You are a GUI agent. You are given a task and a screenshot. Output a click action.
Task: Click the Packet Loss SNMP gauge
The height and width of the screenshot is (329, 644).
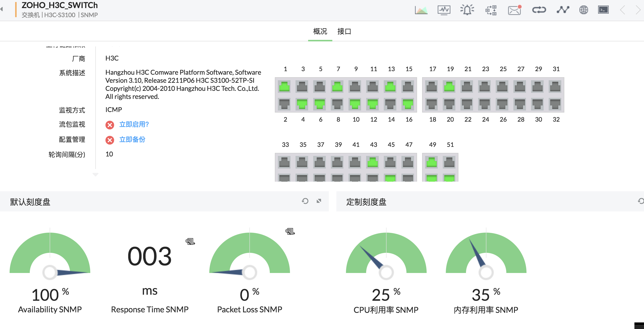[250, 254]
